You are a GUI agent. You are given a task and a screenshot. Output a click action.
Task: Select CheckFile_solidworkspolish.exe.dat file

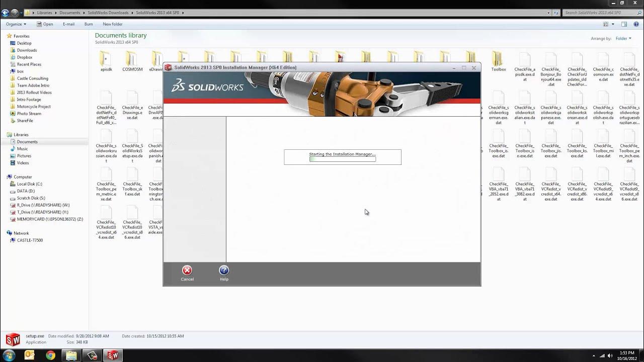(603, 107)
